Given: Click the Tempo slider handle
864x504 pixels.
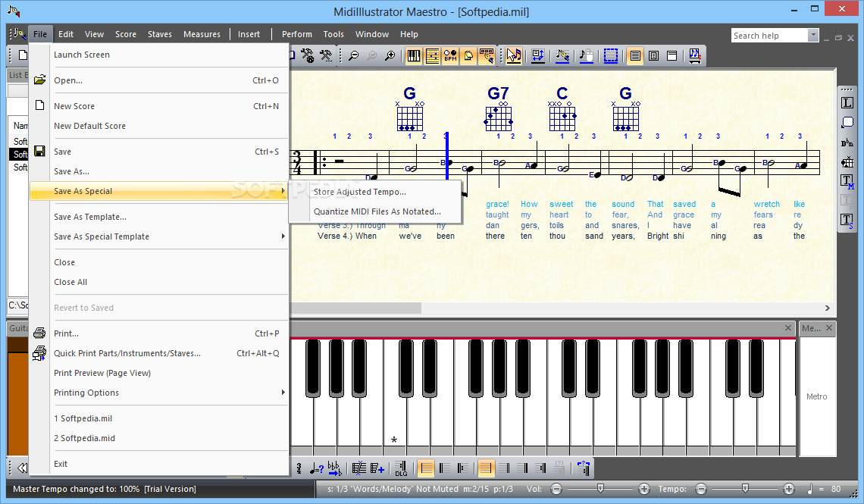Looking at the screenshot, I should [x=745, y=488].
